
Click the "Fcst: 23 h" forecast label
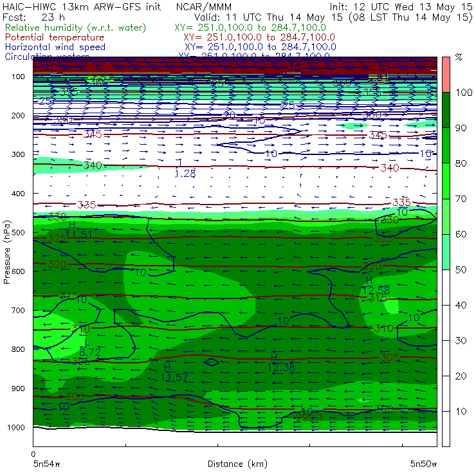pos(33,17)
